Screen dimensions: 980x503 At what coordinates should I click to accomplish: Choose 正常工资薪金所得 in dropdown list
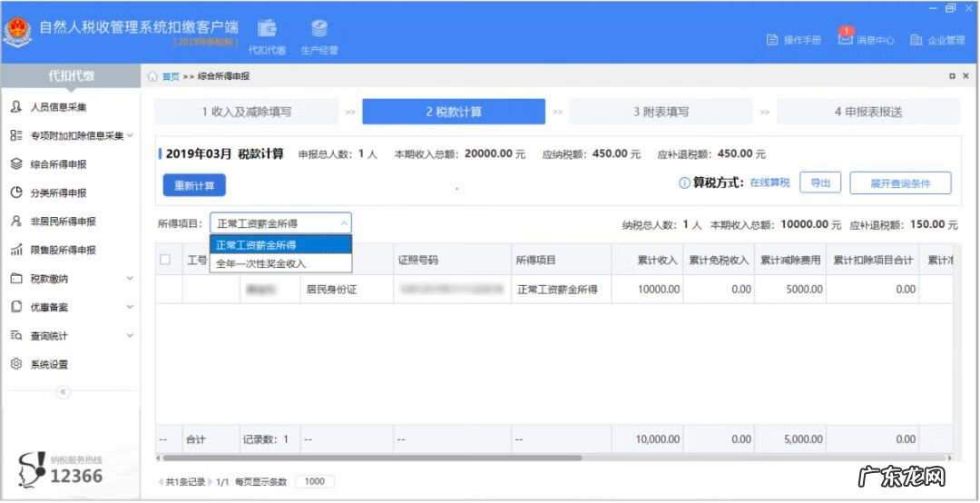pyautogui.click(x=280, y=244)
